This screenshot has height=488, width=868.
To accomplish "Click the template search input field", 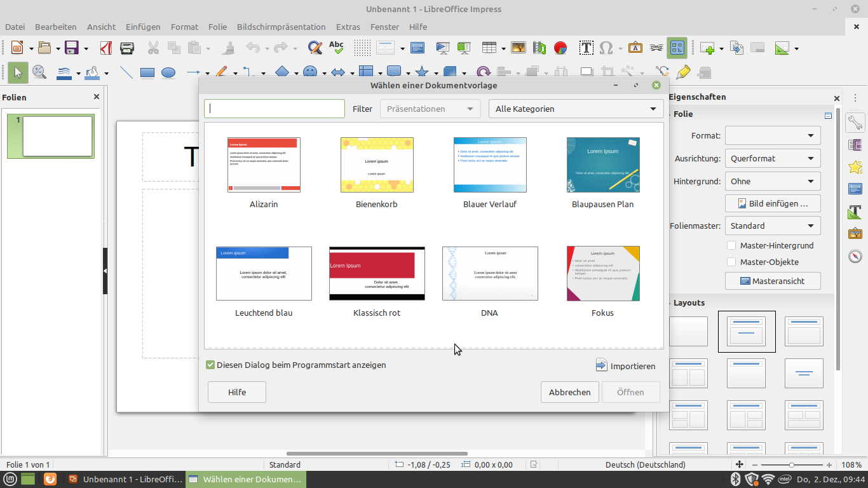I will 275,109.
